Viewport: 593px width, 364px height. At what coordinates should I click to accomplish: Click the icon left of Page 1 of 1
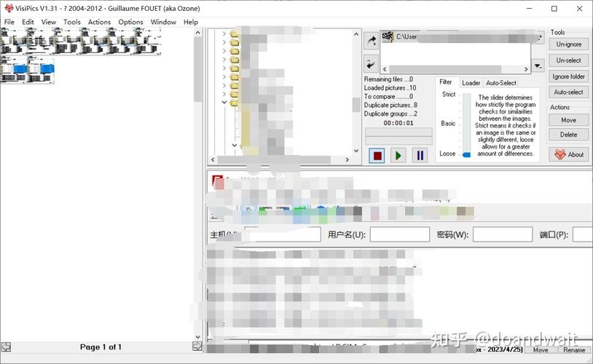(6, 347)
